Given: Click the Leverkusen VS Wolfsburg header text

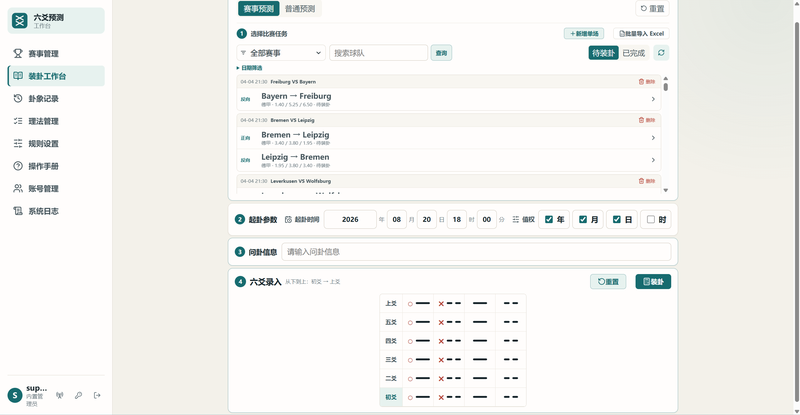Looking at the screenshot, I should 301,181.
